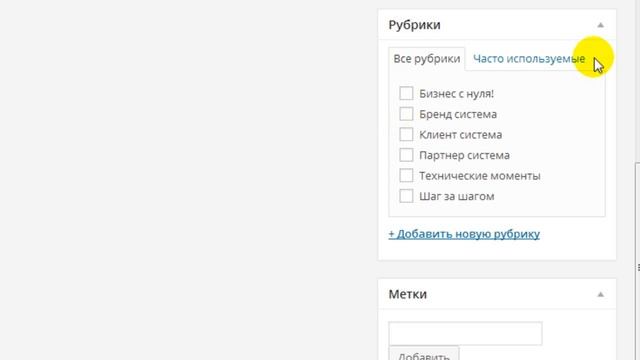The width and height of the screenshot is (640, 360).
Task: Focus the tags input field
Action: 465,333
